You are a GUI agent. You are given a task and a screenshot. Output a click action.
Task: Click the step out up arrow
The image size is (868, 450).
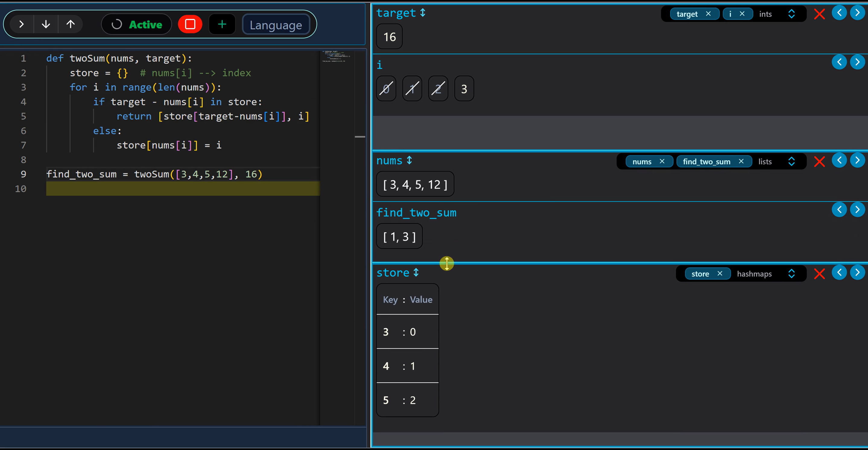(x=70, y=24)
